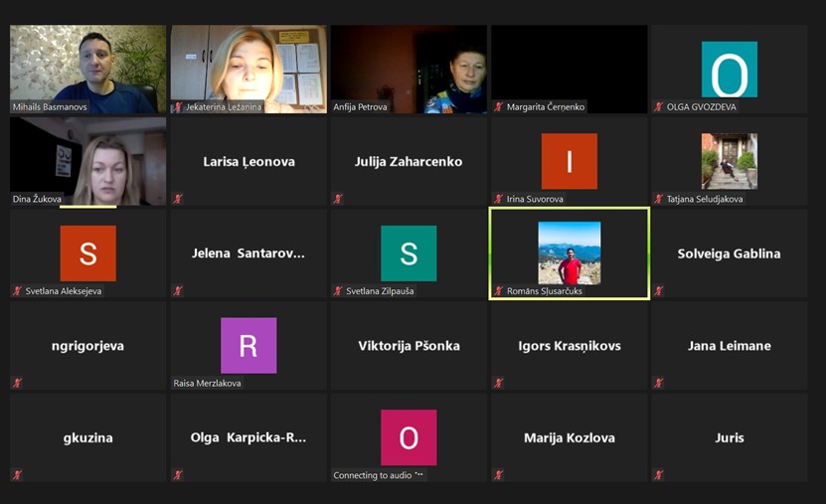Select Anfija Petrova's video feed
The image size is (826, 504).
click(x=409, y=68)
